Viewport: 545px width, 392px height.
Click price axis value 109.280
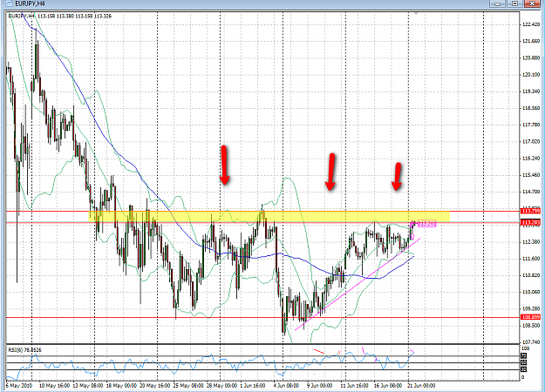click(531, 308)
